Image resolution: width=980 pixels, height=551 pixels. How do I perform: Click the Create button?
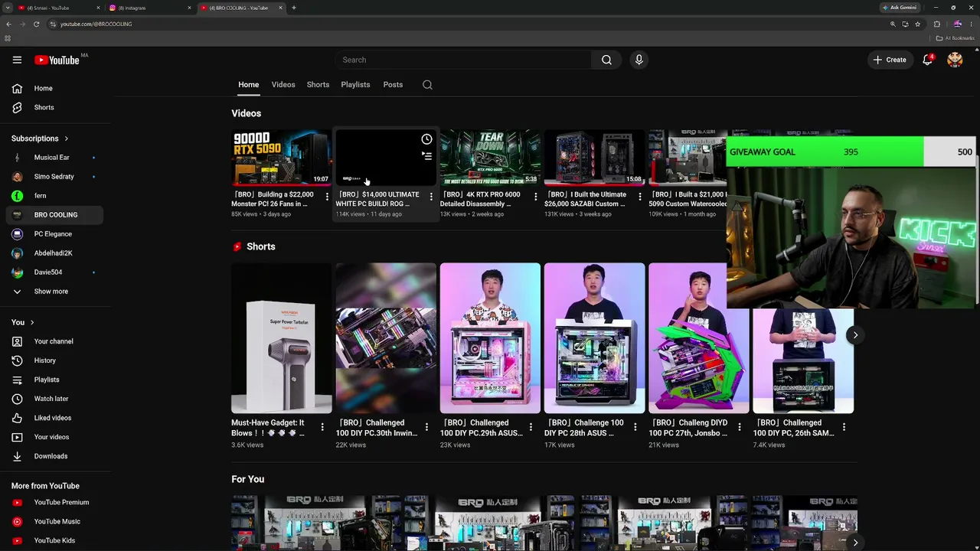(890, 60)
